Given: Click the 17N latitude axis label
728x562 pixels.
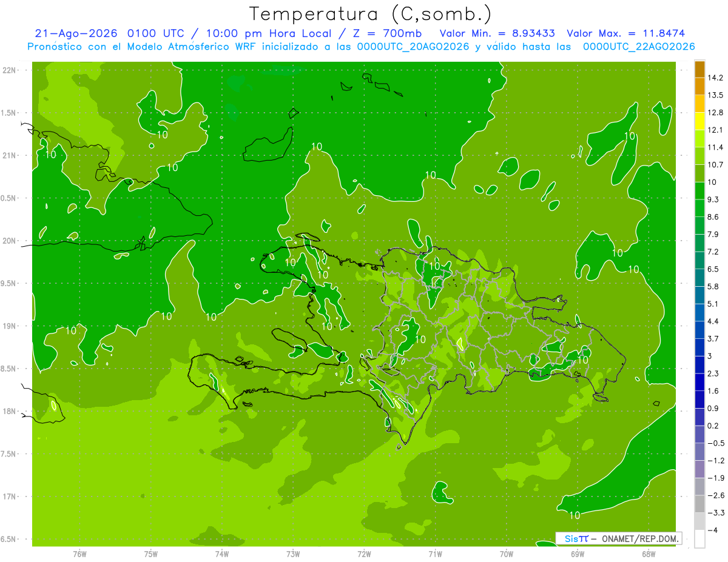Looking at the screenshot, I should (x=9, y=497).
